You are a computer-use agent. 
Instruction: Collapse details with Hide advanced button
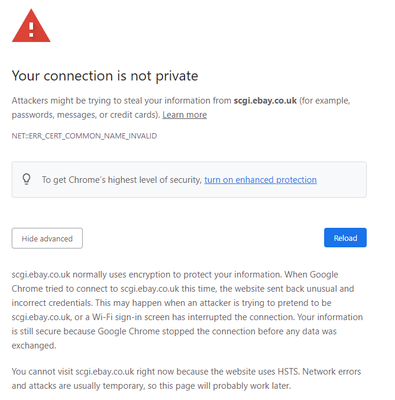(x=47, y=238)
